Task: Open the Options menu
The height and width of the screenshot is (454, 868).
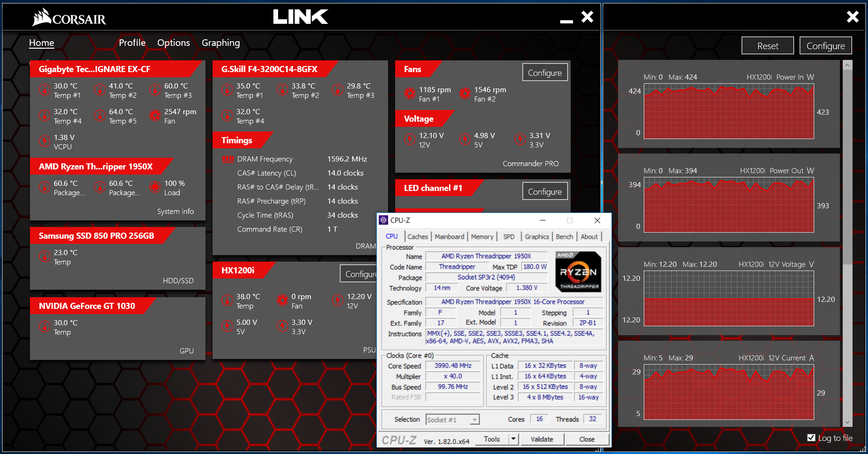Action: point(174,43)
